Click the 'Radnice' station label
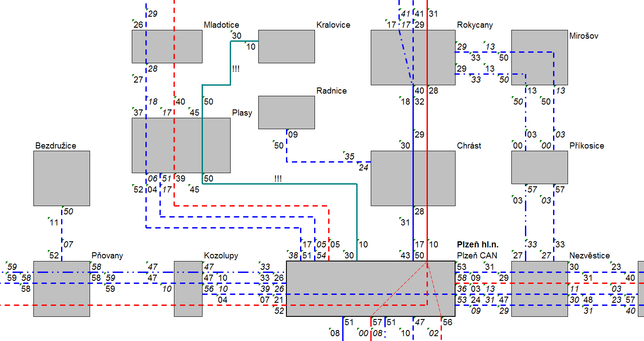 [x=332, y=91]
